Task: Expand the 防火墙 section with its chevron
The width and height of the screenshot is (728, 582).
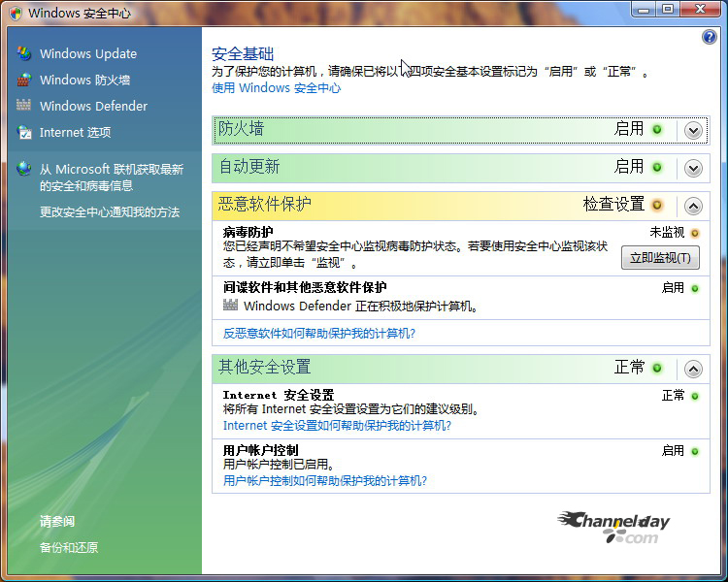Action: (x=693, y=131)
